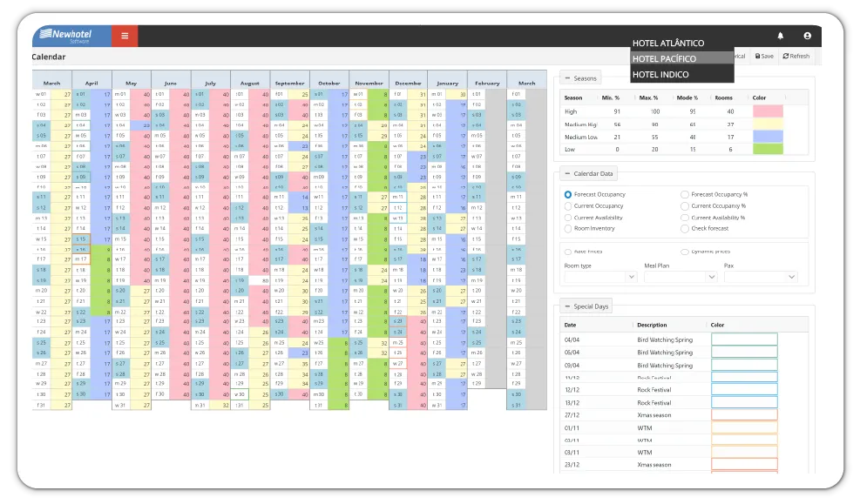Click the Rooms column header in Seasons
The image size is (860, 504).
pyautogui.click(x=723, y=97)
